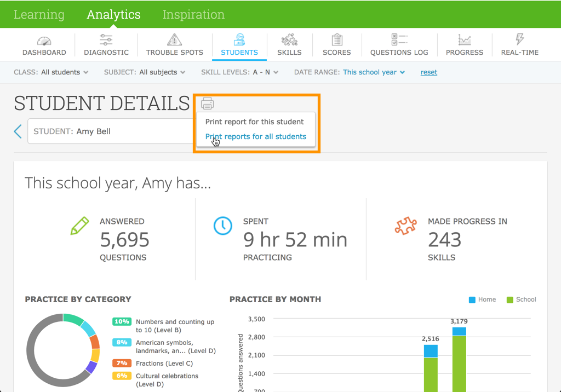This screenshot has width=561, height=392.
Task: Open the Dashboard report
Action: click(44, 44)
